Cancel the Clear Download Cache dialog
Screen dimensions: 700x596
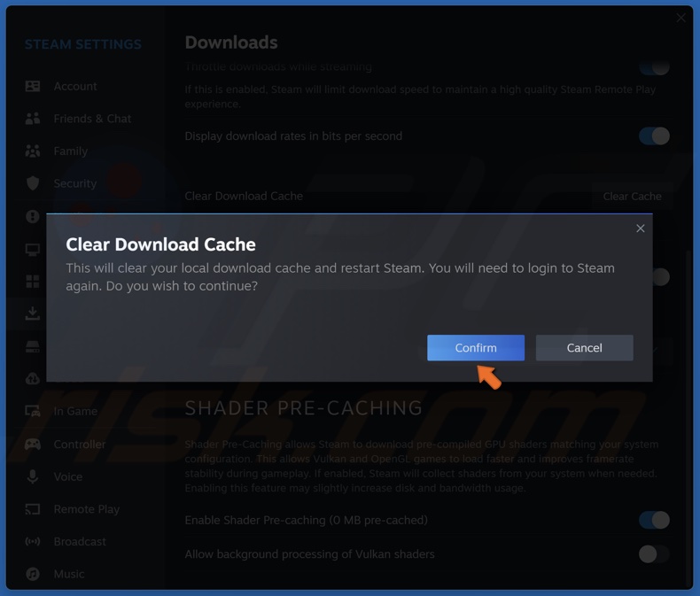[x=585, y=348]
